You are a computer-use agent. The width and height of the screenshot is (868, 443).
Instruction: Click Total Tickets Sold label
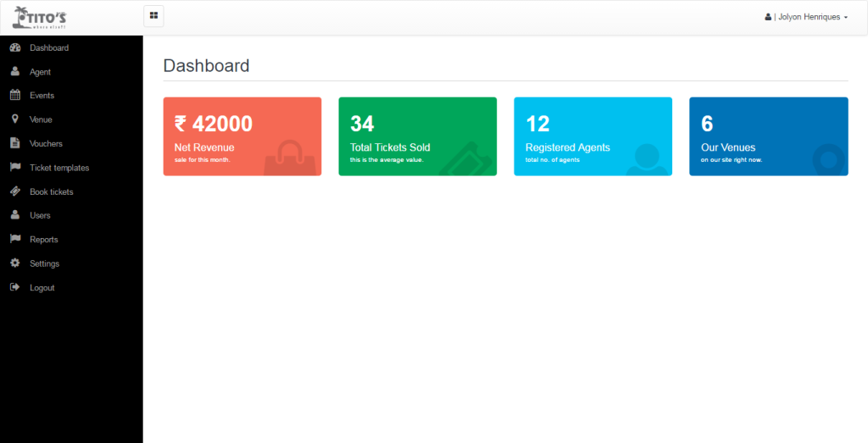[x=390, y=147]
